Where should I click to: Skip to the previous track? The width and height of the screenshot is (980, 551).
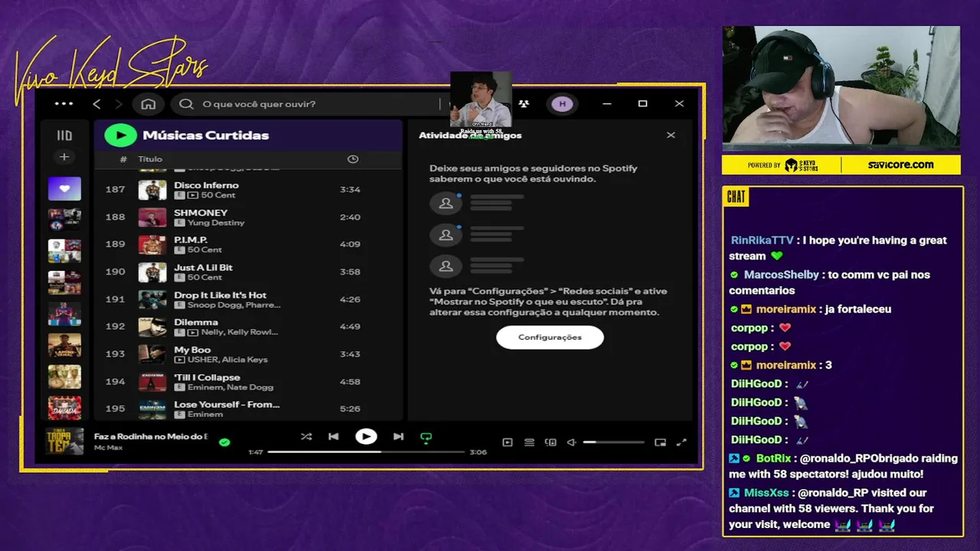(333, 436)
